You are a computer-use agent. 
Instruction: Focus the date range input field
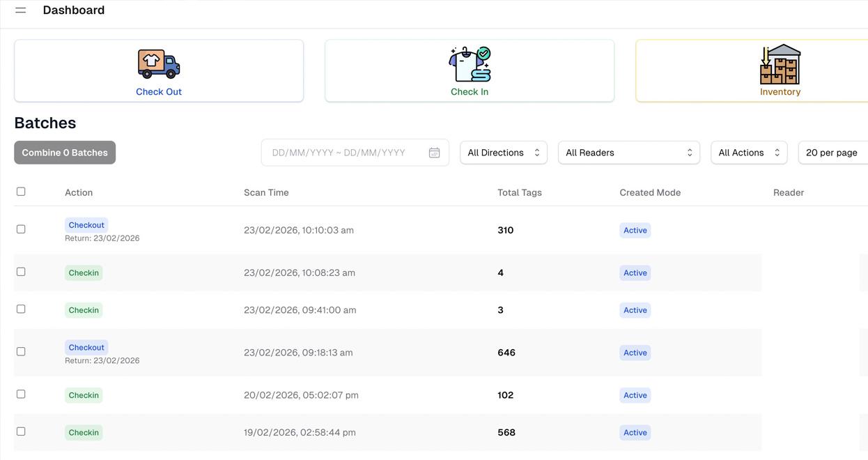345,153
